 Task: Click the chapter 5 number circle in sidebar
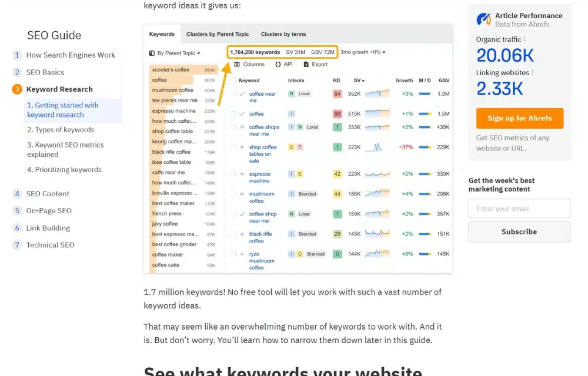pos(17,210)
